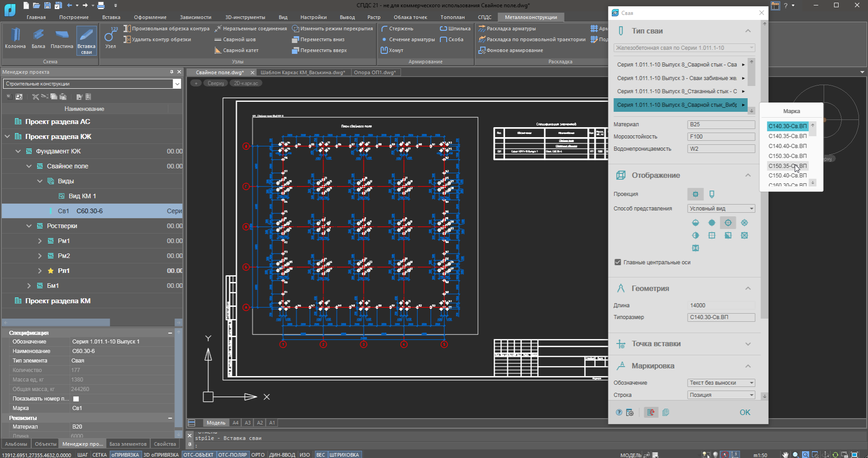This screenshot has width=868, height=458.
Task: Click the Длина field 14000
Action: [x=721, y=305]
